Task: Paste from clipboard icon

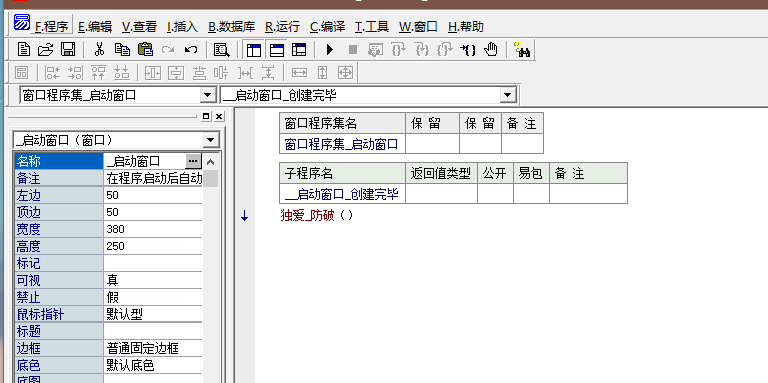Action: (145, 49)
